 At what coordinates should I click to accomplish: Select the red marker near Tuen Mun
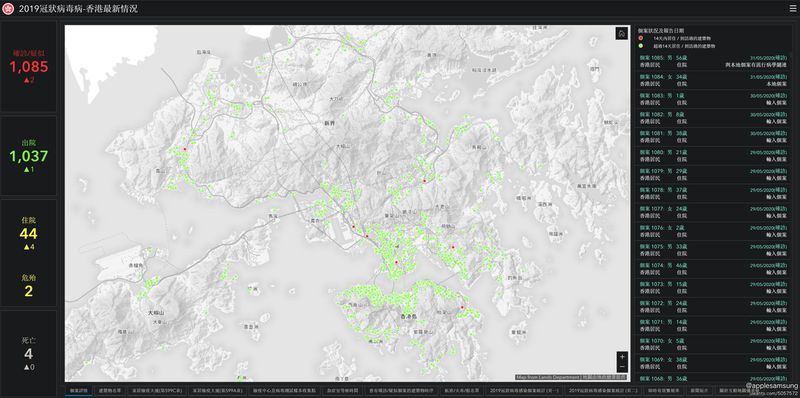click(185, 149)
